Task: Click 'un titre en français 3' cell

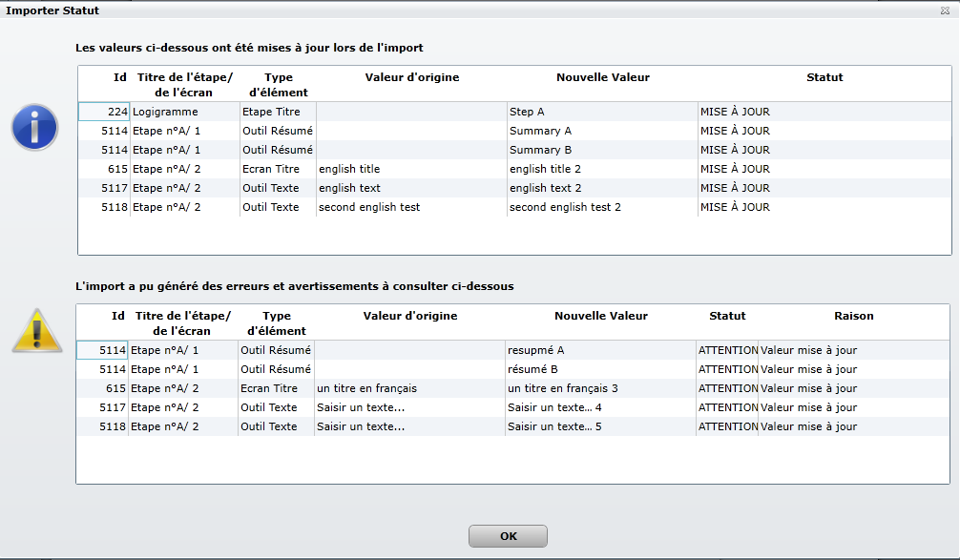Action: pos(600,388)
